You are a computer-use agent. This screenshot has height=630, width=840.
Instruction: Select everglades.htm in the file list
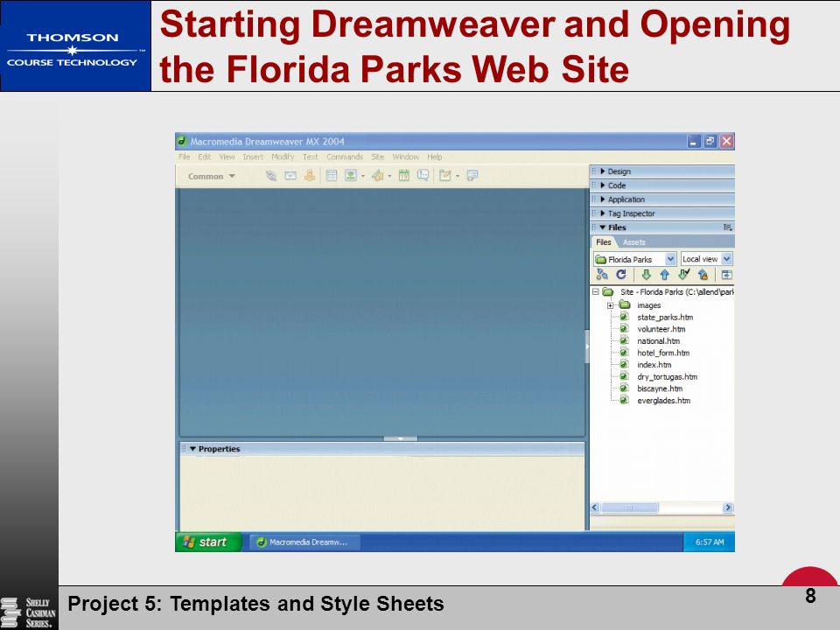[x=663, y=401]
